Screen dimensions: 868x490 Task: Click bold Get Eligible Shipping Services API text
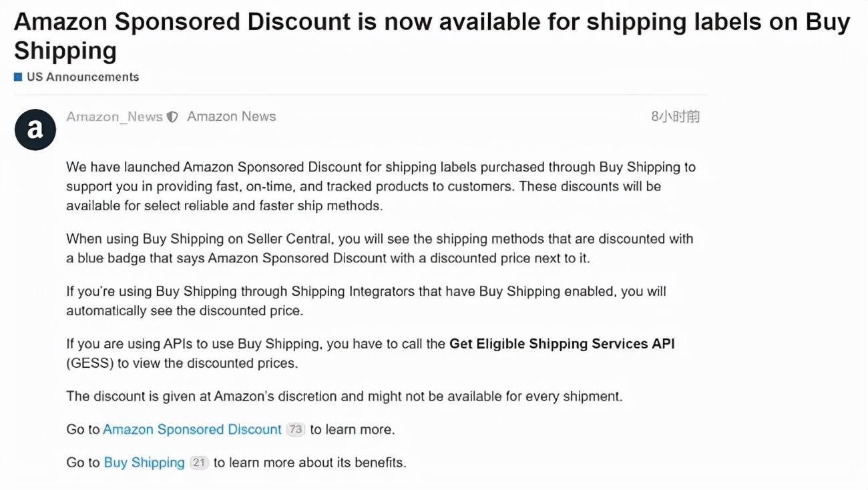(x=562, y=344)
